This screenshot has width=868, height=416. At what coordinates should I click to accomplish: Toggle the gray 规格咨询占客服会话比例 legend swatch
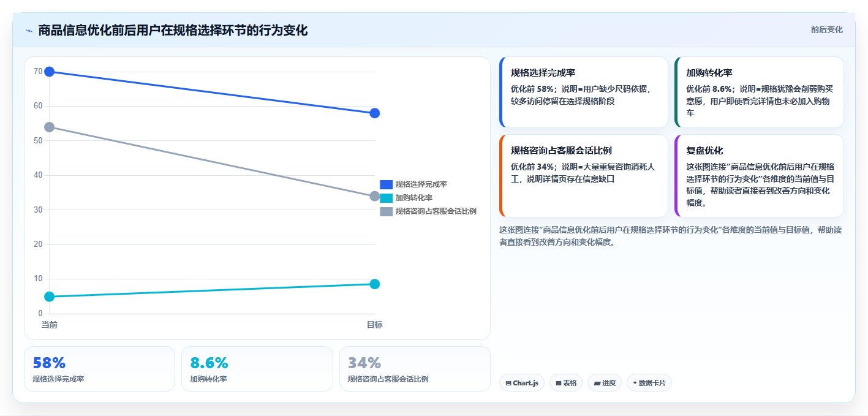(x=386, y=211)
